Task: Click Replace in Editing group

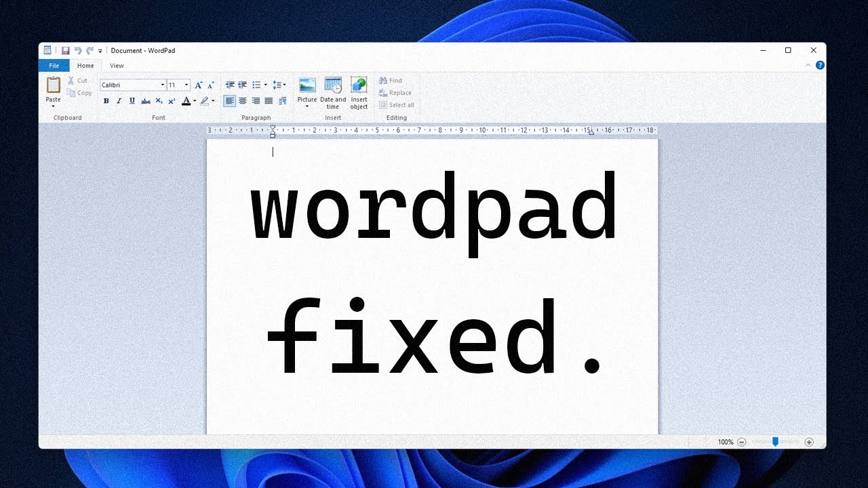Action: (395, 93)
